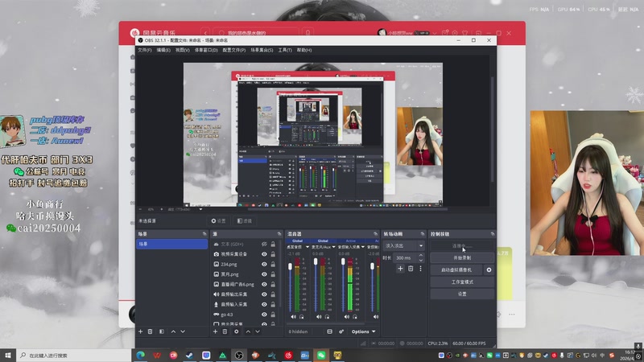Open the Scene Collection (场景集合) menu
Image resolution: width=644 pixels, height=362 pixels.
[x=262, y=50]
